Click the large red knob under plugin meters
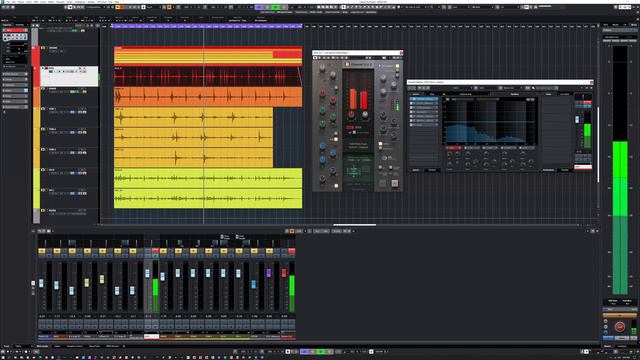The width and height of the screenshot is (640, 360). [351, 114]
